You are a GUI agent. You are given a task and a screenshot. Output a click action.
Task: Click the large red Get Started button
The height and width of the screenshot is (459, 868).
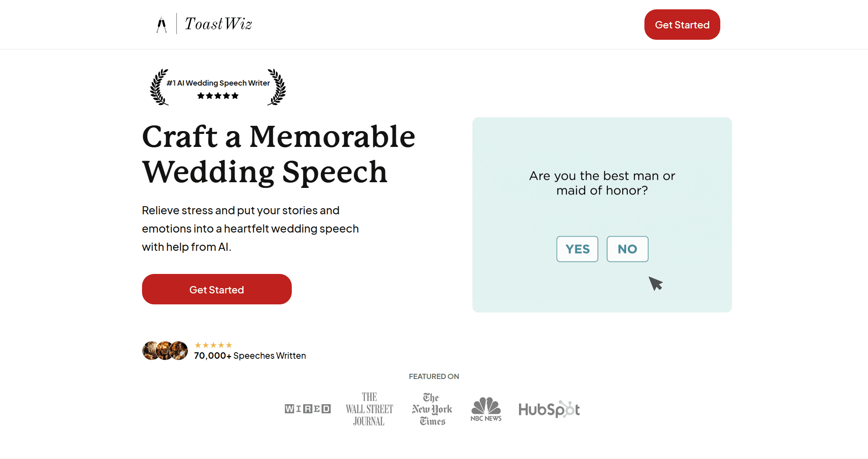pos(217,289)
